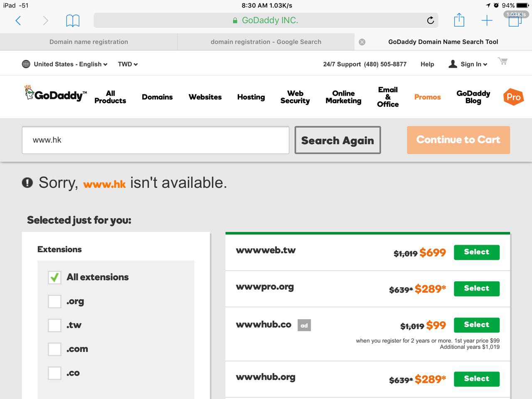Open the Websites menu

pos(205,97)
